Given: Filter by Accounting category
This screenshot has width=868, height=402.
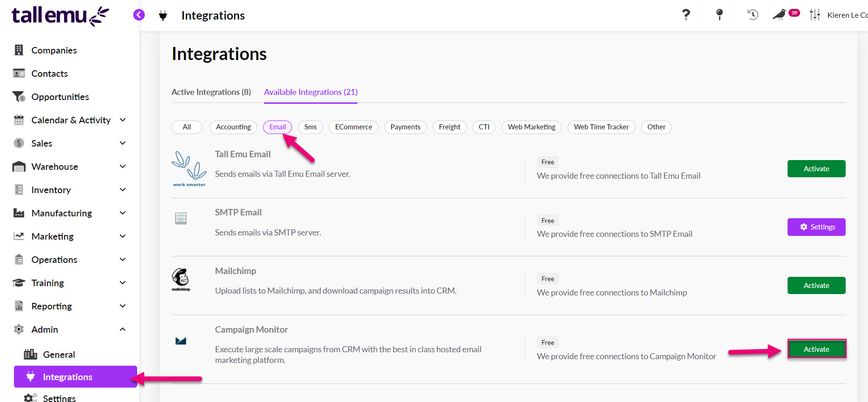Looking at the screenshot, I should (233, 127).
